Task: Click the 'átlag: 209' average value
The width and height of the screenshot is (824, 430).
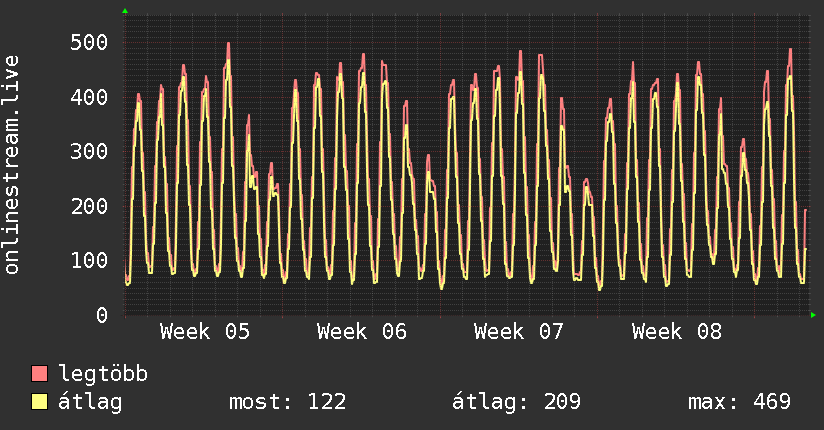Action: (x=516, y=402)
